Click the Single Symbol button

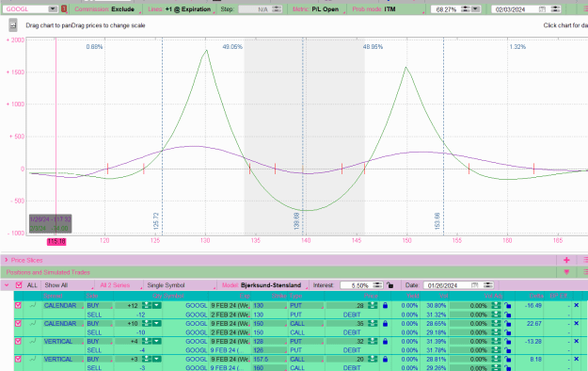point(166,285)
